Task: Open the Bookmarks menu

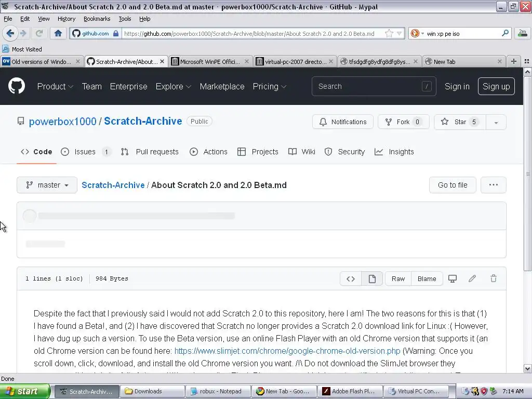Action: [x=97, y=19]
